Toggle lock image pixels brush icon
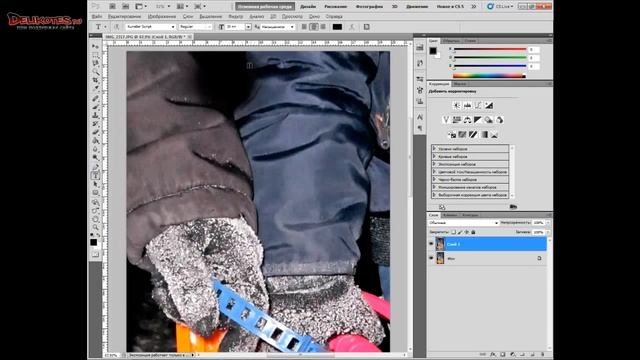Image resolution: width=640 pixels, height=360 pixels. [x=460, y=232]
